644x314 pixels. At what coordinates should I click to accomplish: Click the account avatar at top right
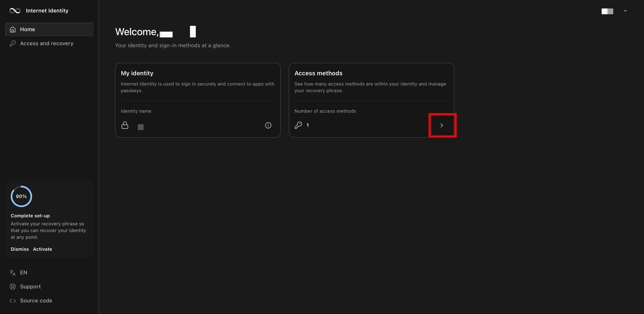tap(607, 11)
